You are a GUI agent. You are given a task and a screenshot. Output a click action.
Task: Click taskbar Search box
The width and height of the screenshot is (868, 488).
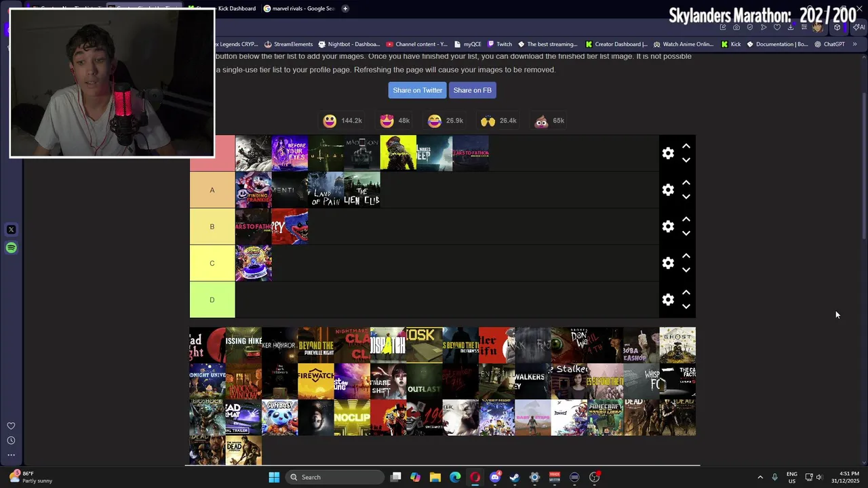pyautogui.click(x=334, y=477)
